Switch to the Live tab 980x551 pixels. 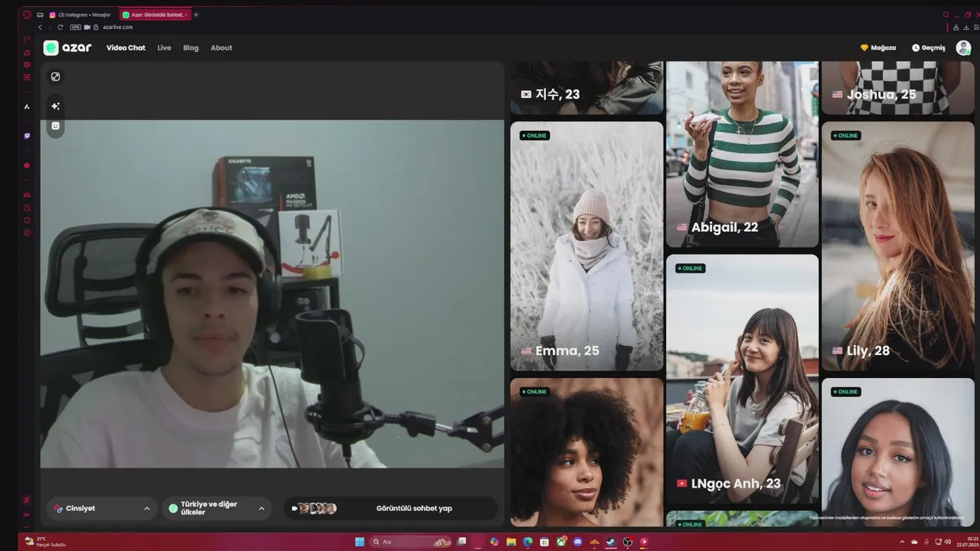pos(164,47)
